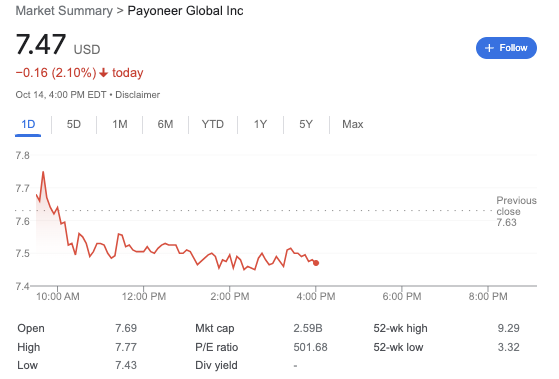
Task: Open the 5Y chart view
Action: coord(306,124)
